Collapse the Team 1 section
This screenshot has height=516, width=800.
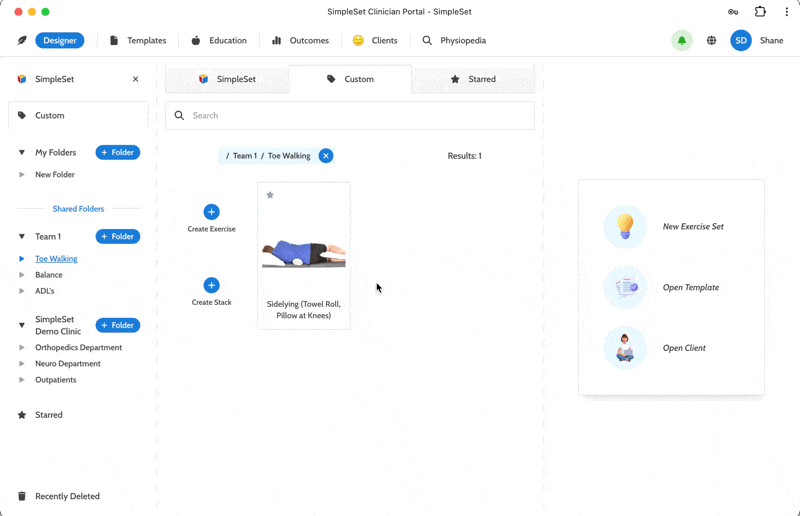click(x=21, y=236)
